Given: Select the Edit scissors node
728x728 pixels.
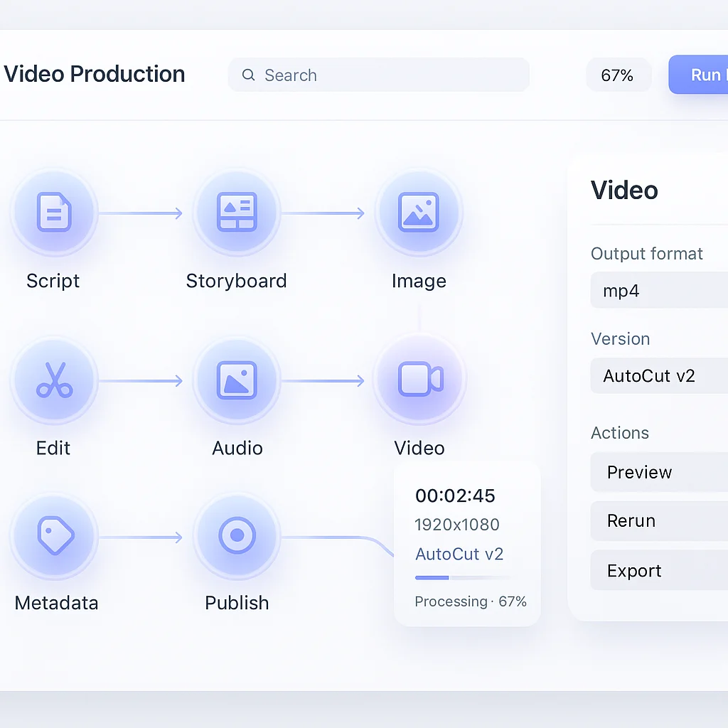Looking at the screenshot, I should pos(54,380).
